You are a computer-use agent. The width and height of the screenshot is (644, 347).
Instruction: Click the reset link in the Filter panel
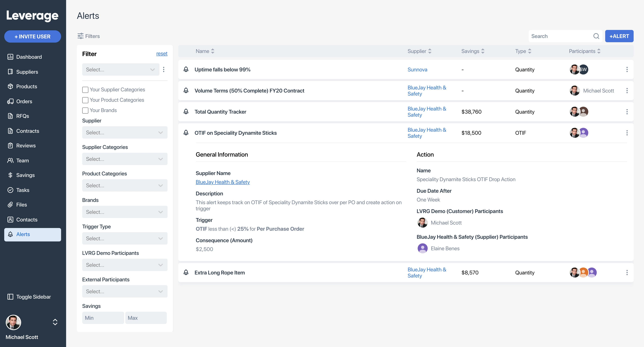[x=162, y=54]
